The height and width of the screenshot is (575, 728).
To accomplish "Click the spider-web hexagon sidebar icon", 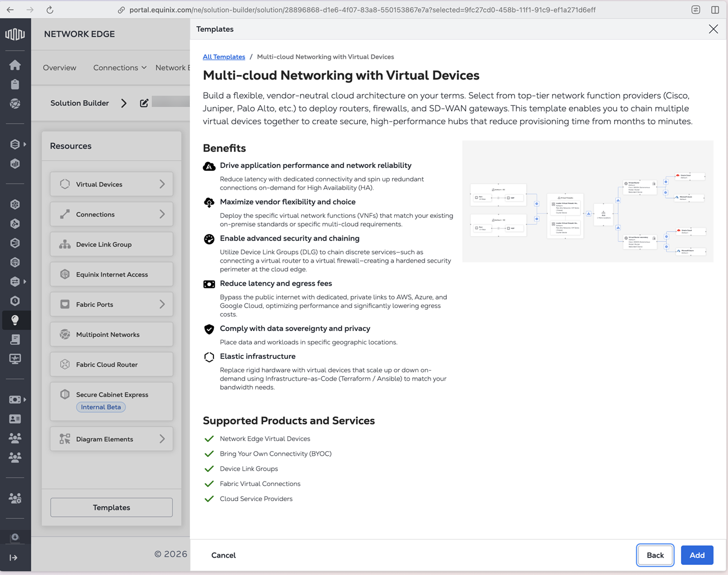I will click(15, 204).
